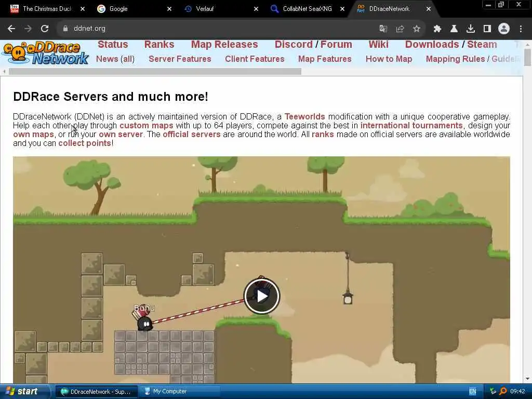Click the browser forward arrow
The image size is (532, 399).
28,29
